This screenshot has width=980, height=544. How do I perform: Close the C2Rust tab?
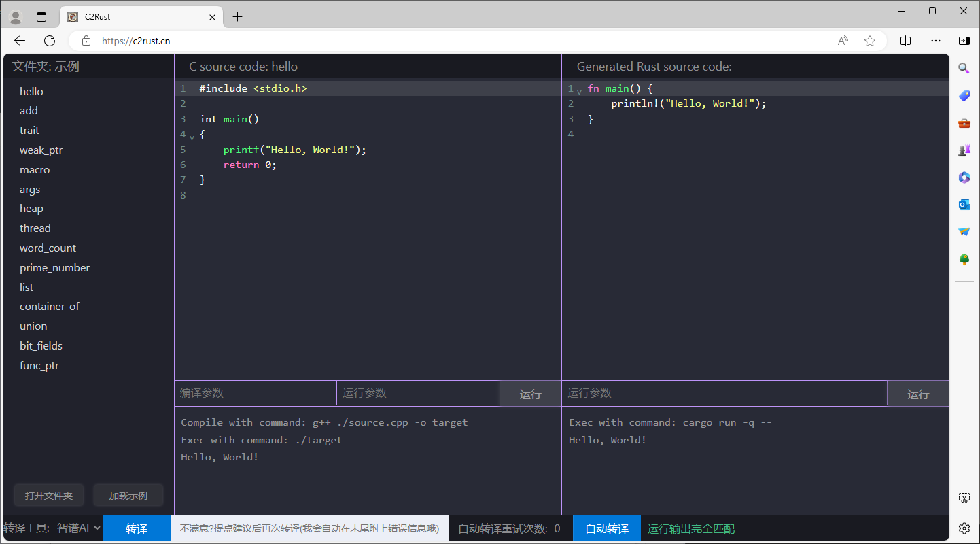213,17
